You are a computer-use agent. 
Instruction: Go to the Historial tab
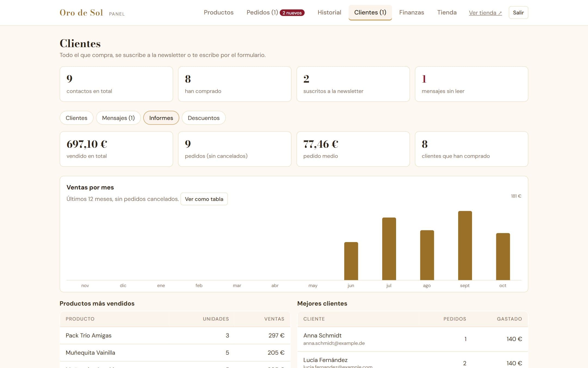(x=329, y=13)
